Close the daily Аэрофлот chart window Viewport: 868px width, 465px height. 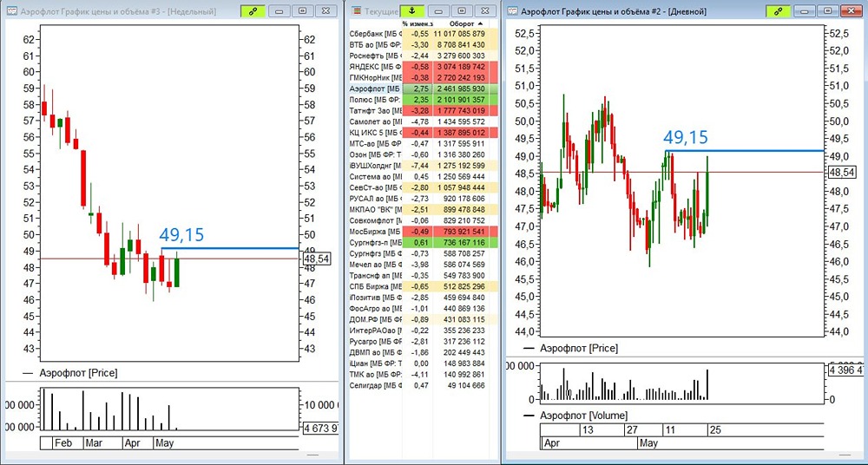pos(851,10)
